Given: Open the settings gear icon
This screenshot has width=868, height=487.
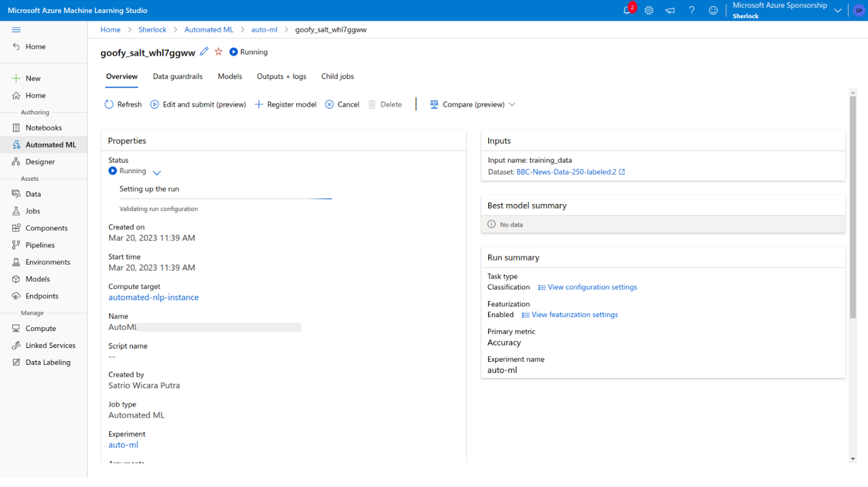Looking at the screenshot, I should pos(649,10).
